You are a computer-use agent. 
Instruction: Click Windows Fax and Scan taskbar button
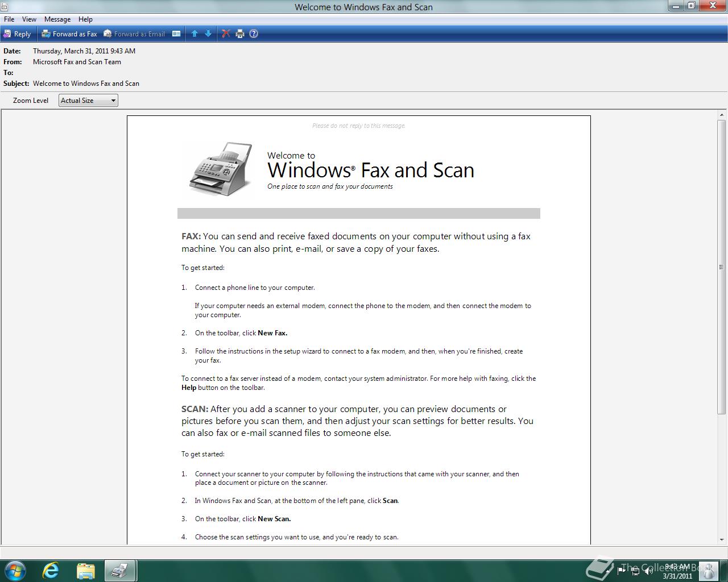click(119, 571)
